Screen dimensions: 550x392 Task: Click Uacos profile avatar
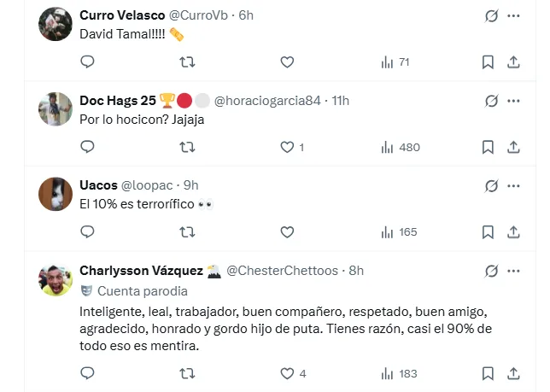(56, 194)
